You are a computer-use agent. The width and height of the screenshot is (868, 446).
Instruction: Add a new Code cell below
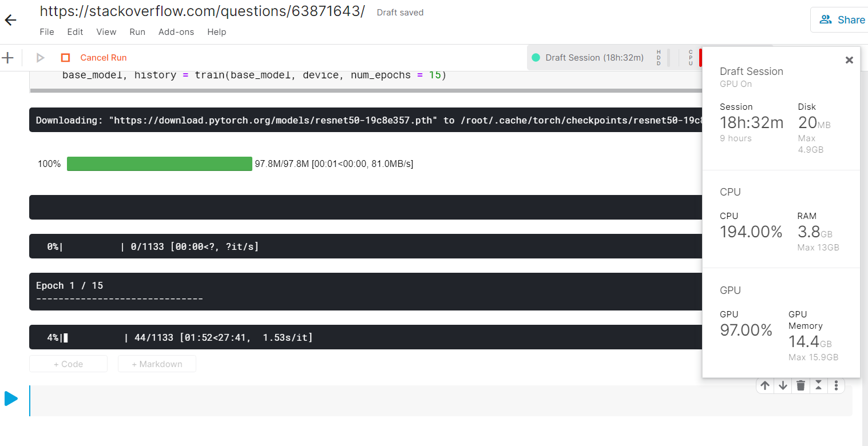pos(68,364)
